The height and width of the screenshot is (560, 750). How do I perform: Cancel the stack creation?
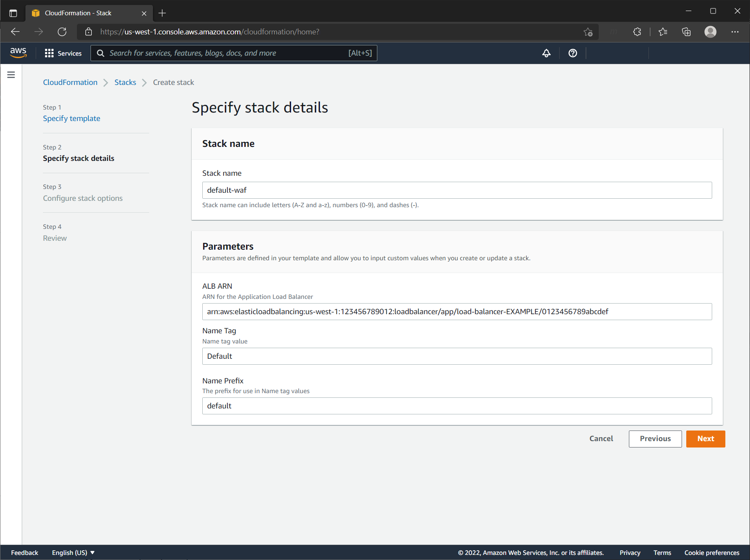(x=601, y=439)
